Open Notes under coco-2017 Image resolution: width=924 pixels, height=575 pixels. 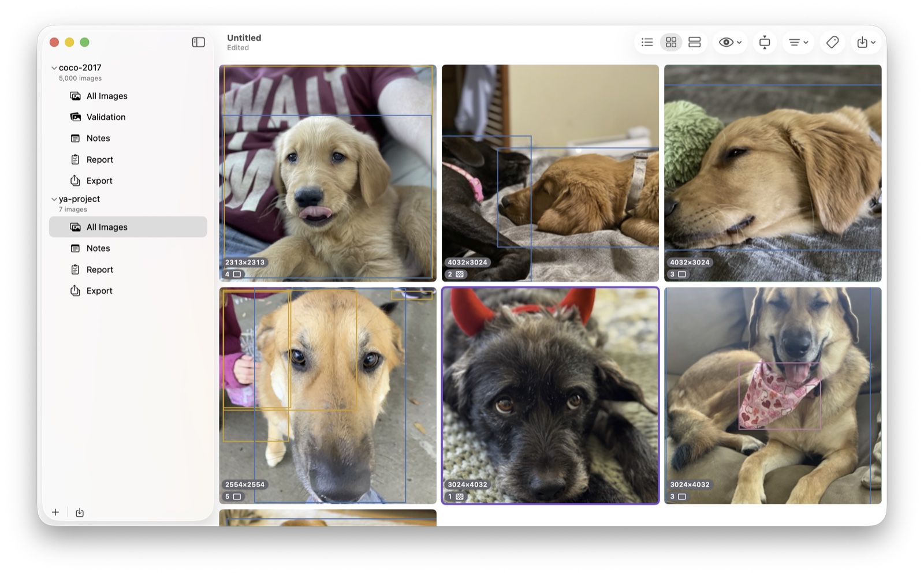click(x=128, y=139)
